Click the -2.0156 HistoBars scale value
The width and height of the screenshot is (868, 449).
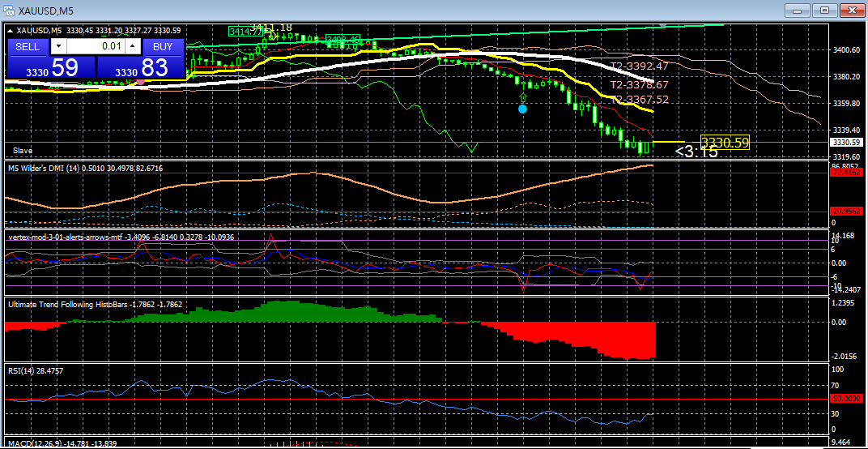(x=845, y=357)
